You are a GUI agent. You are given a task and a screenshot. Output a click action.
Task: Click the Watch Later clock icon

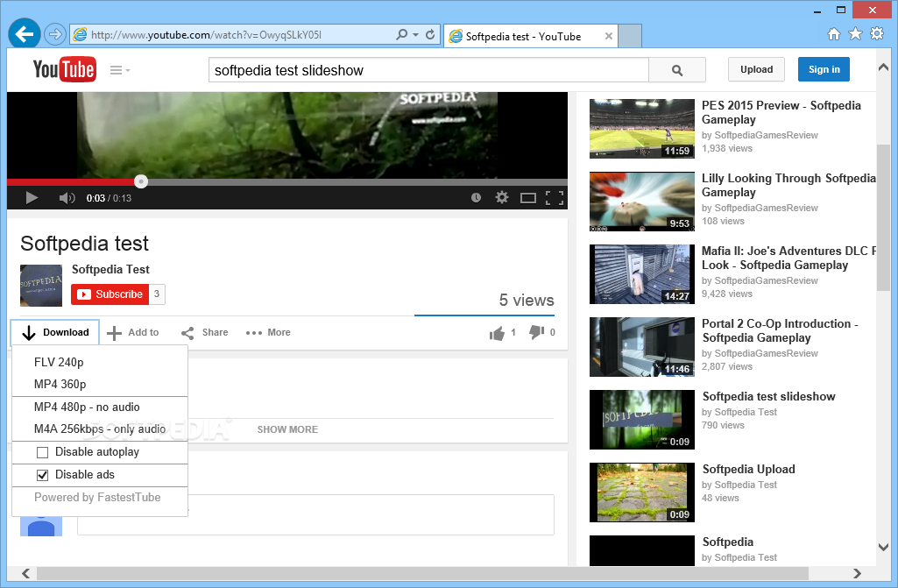[476, 198]
